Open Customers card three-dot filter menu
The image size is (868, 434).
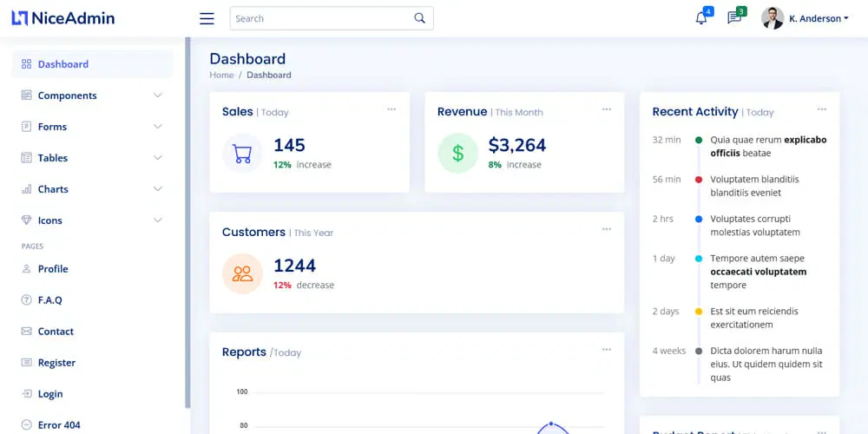click(607, 229)
